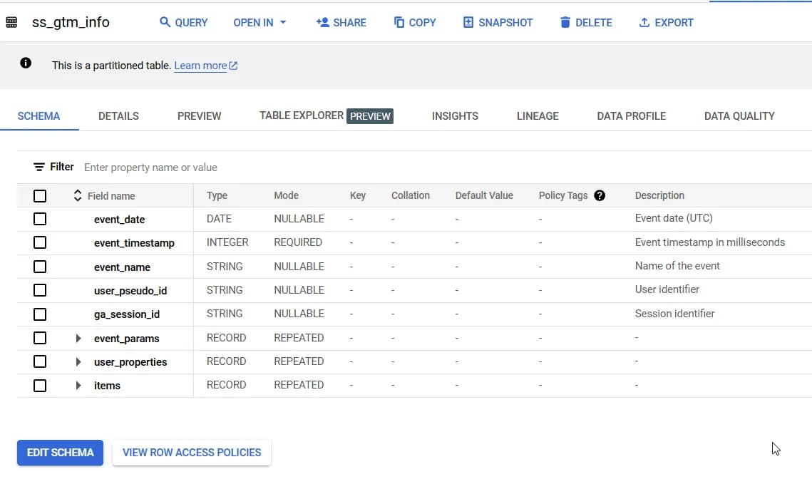Click VIEW ROW ACCESS POLICIES button
812x504 pixels.
[192, 453]
